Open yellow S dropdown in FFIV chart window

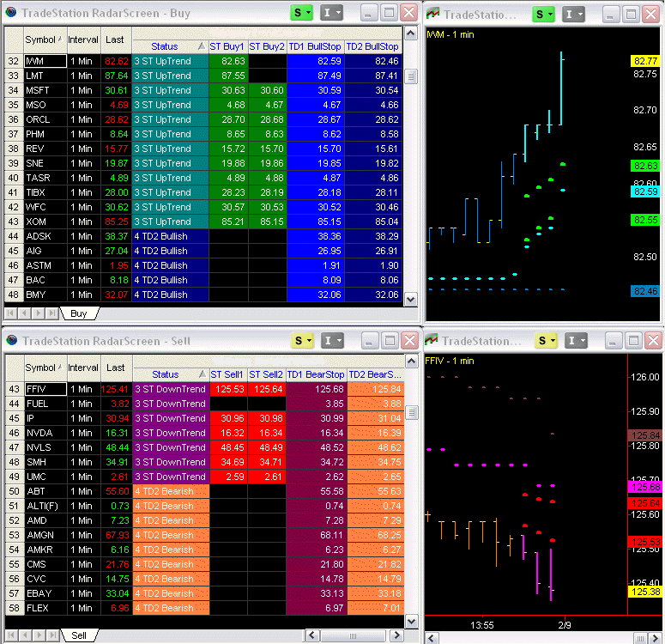point(546,341)
